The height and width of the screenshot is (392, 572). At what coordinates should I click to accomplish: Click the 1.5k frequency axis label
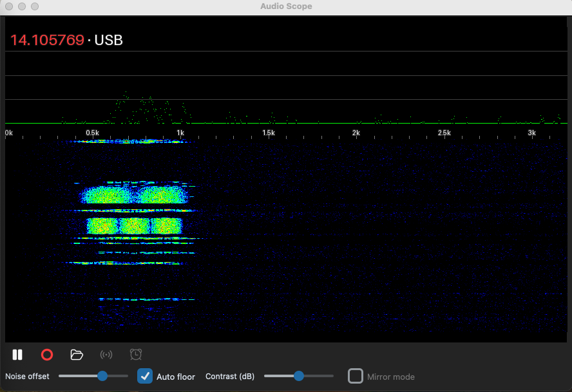269,133
